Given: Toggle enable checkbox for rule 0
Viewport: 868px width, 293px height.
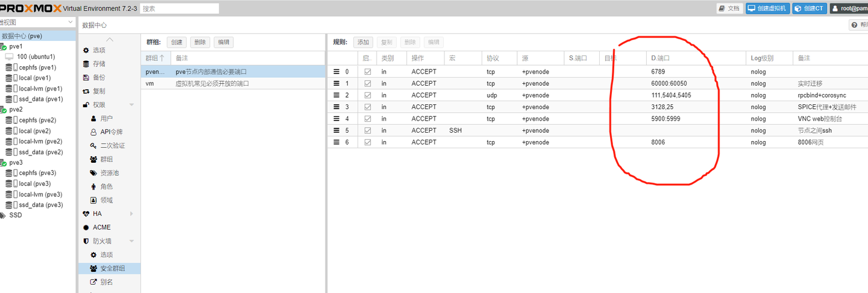Looking at the screenshot, I should [368, 72].
